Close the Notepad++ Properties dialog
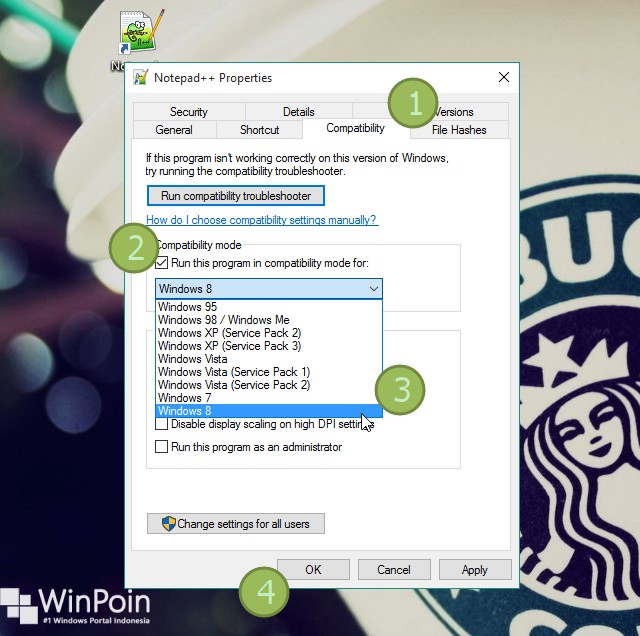This screenshot has width=640, height=636. (x=504, y=77)
